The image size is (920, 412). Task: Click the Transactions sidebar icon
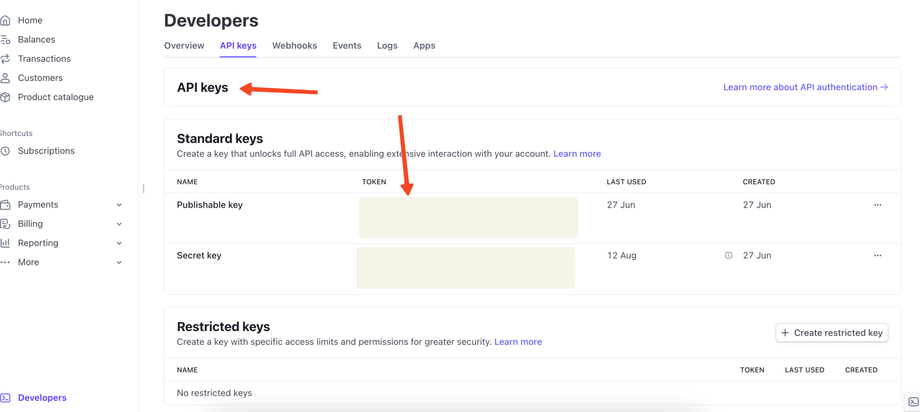pyautogui.click(x=6, y=59)
